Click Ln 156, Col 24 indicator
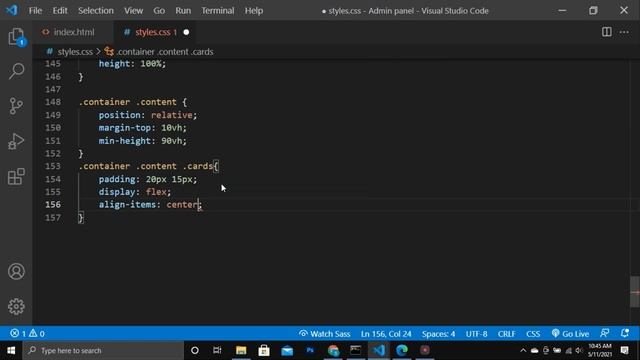This screenshot has height=360, width=640. (386, 333)
